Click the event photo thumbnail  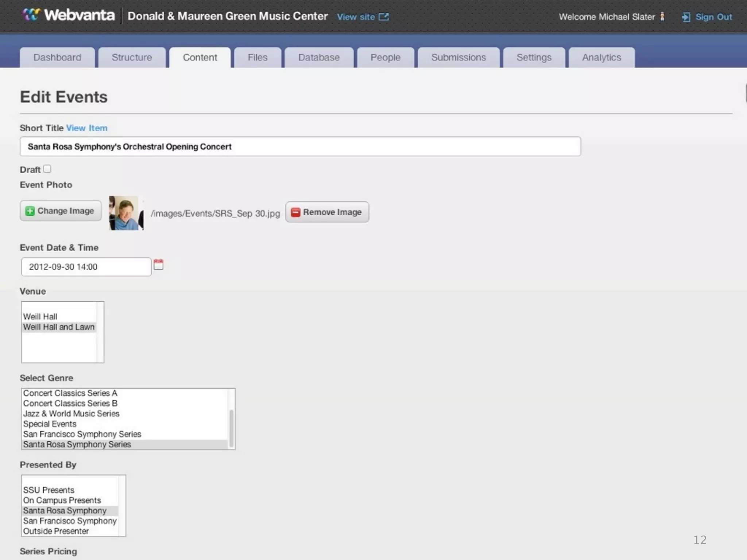[x=126, y=213]
